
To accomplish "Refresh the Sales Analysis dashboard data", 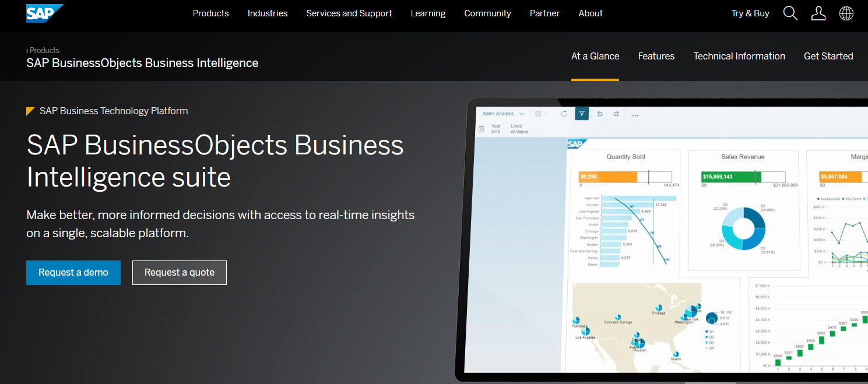I will tap(564, 114).
